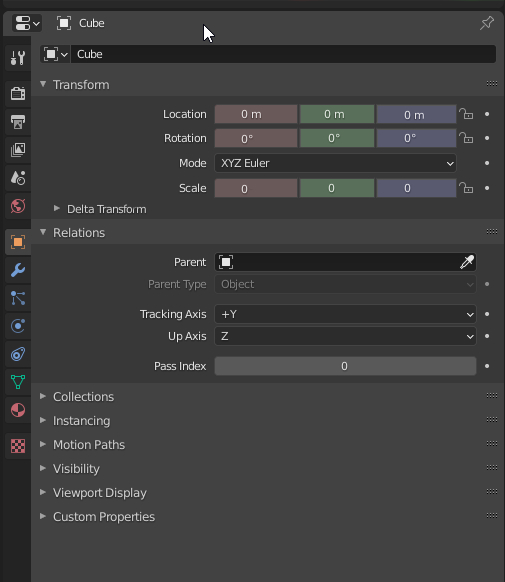Click the Location Z value field

(x=416, y=114)
